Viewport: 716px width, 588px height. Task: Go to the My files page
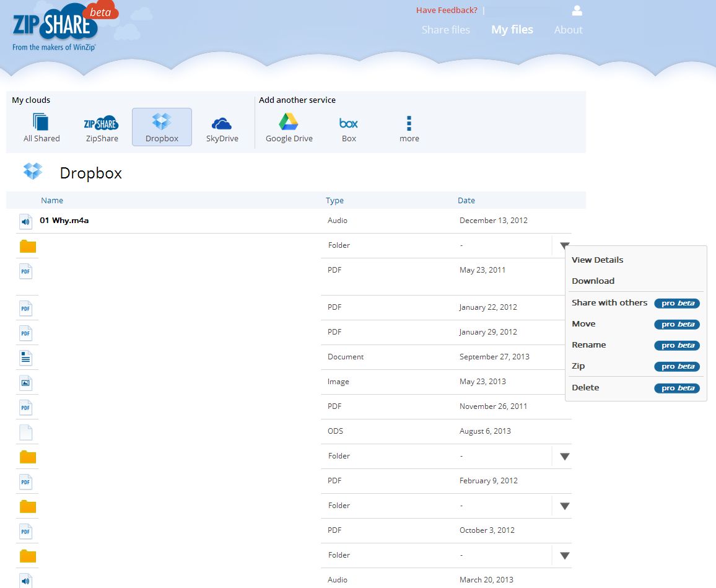coord(512,30)
